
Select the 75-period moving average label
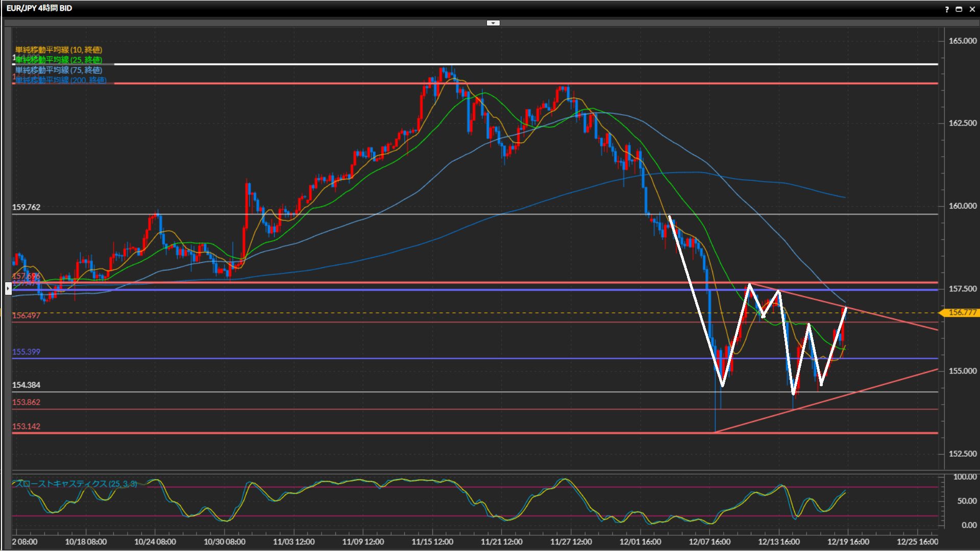[x=59, y=70]
